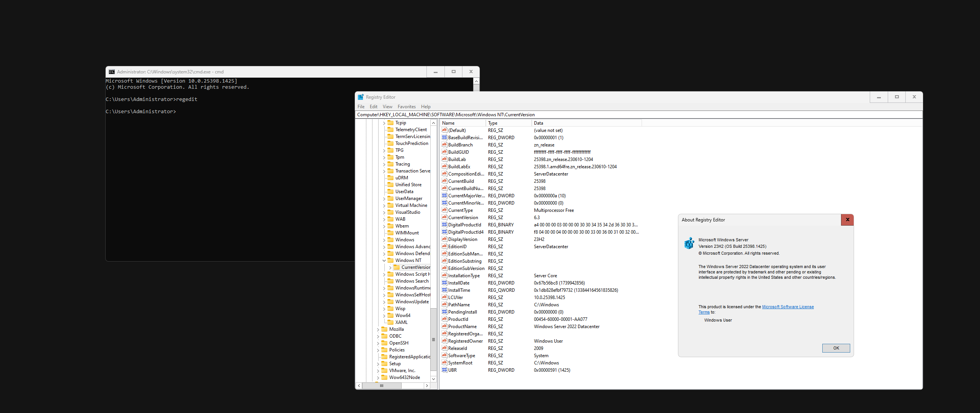This screenshot has width=980, height=413.
Task: Open the Microsoft Software License link
Action: coord(787,307)
